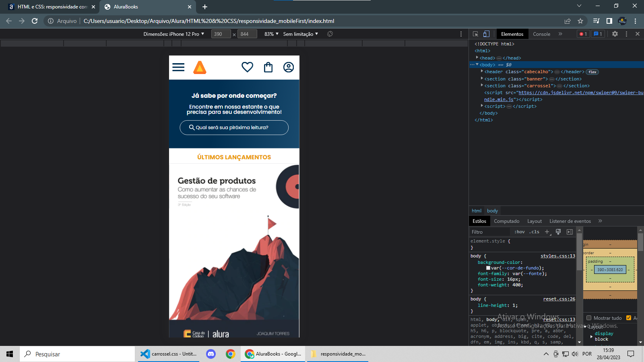Show more style pane tabs chevron
The width and height of the screenshot is (644, 362).
point(600,221)
